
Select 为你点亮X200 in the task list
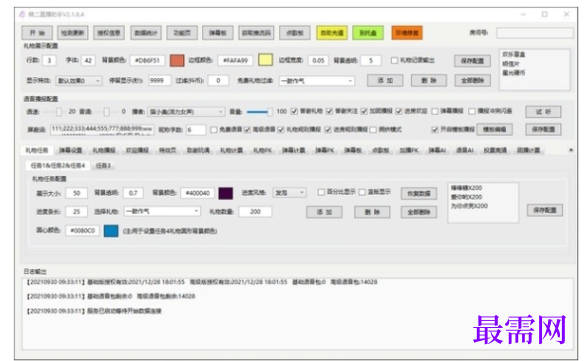469,206
